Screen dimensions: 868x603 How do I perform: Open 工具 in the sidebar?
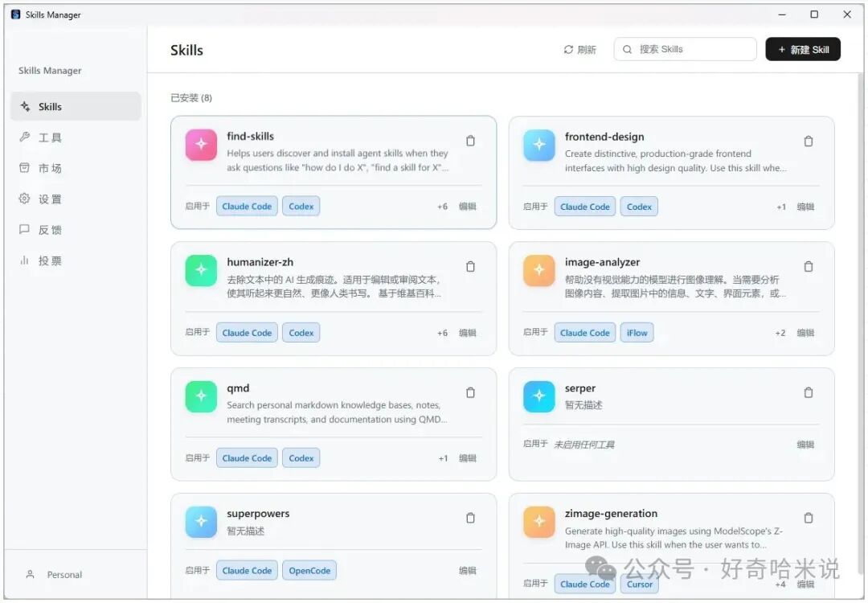click(x=76, y=137)
